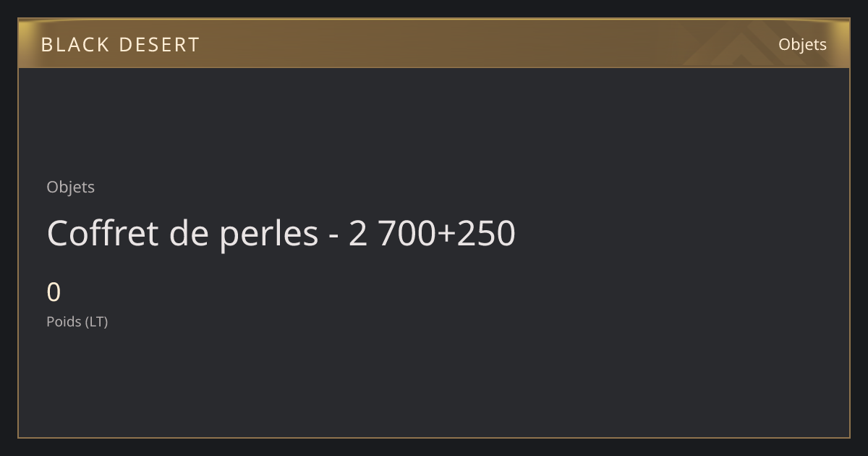Click the glowing left edge of header banner
Screen dimensions: 868x456
(25, 43)
